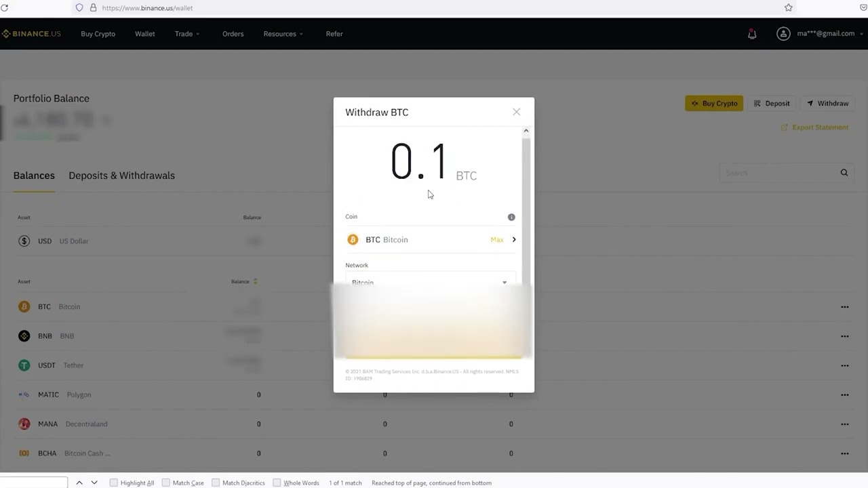
Task: Enable Whole Words checkbox
Action: (277, 483)
